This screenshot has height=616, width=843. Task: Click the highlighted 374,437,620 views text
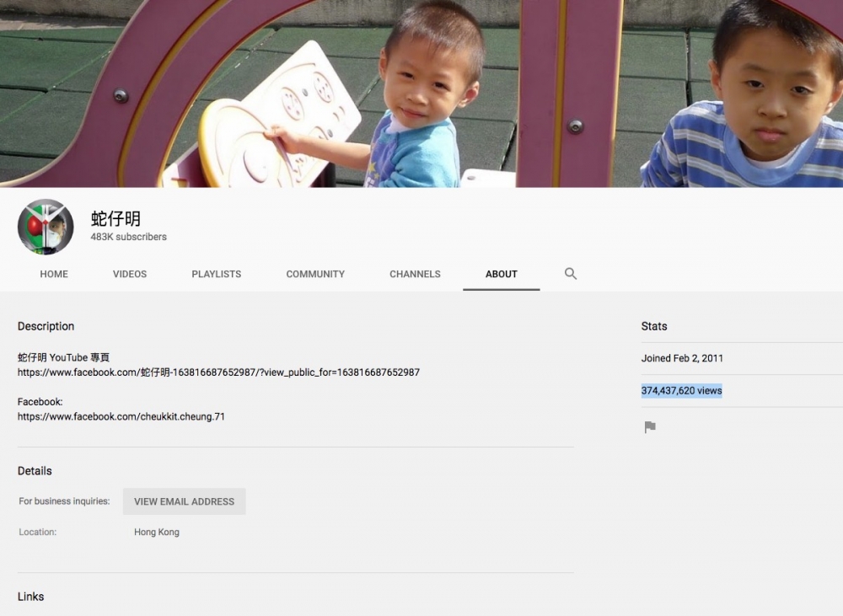point(681,391)
